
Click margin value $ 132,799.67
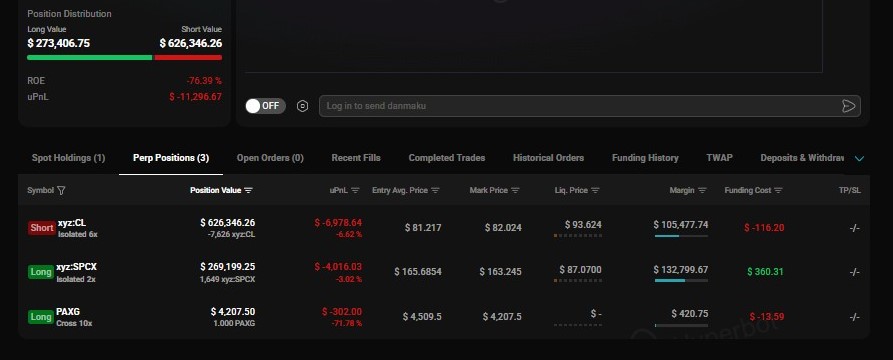click(681, 269)
